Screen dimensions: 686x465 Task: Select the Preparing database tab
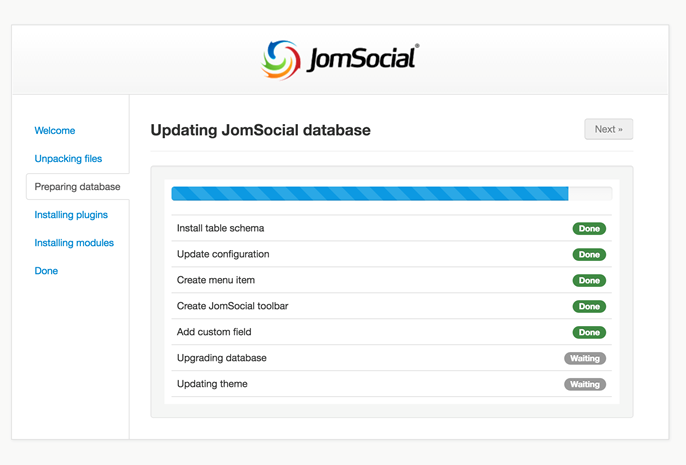[x=78, y=186]
